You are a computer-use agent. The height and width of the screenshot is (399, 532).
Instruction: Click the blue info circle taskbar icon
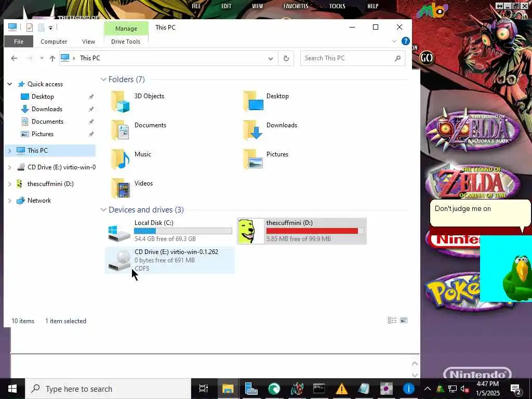click(x=409, y=389)
